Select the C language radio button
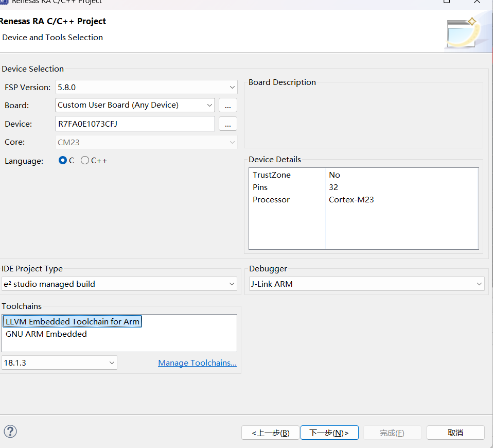Screen dimensions: 493x448 point(63,161)
